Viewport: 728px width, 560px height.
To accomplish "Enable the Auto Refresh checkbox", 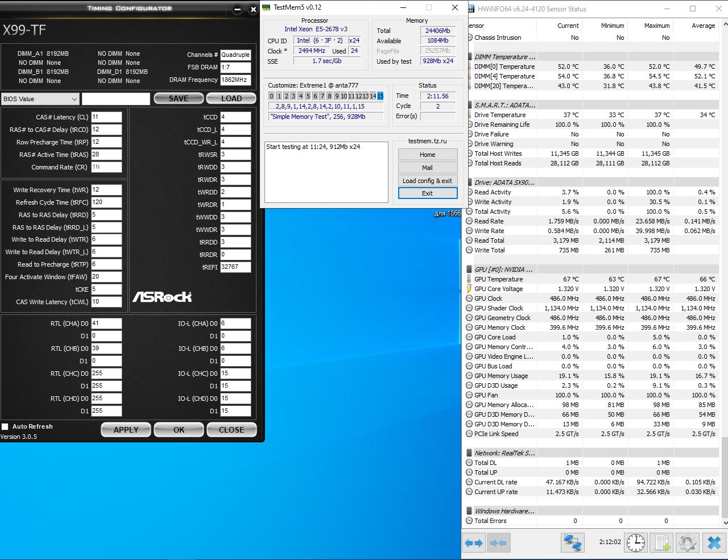I will pyautogui.click(x=5, y=426).
